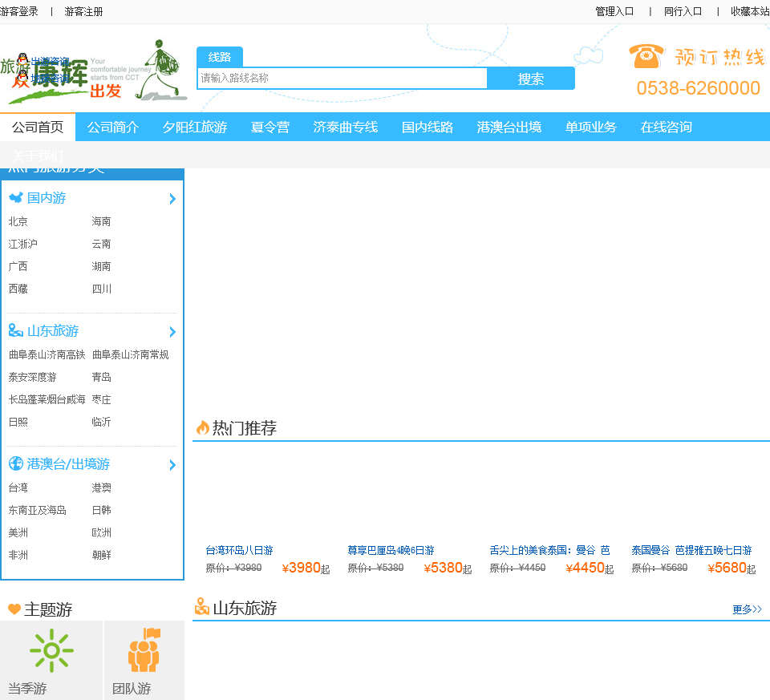
Task: Select 广西 destination
Action: point(18,266)
